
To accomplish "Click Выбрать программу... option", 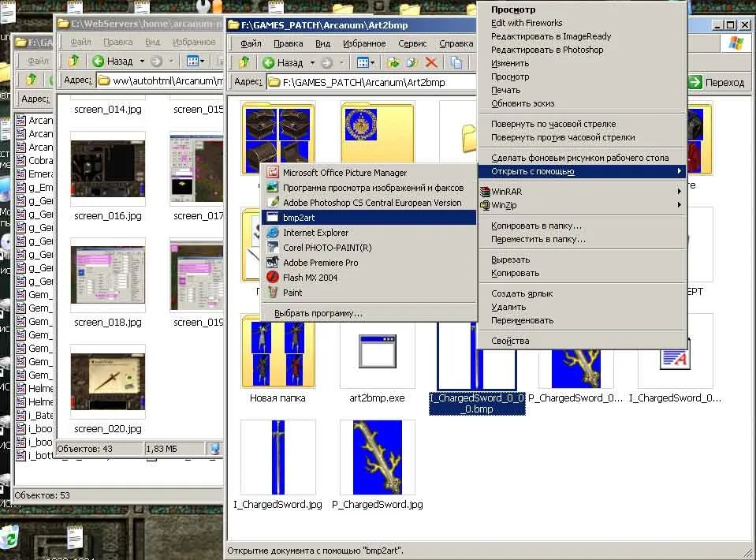I will pos(318,313).
